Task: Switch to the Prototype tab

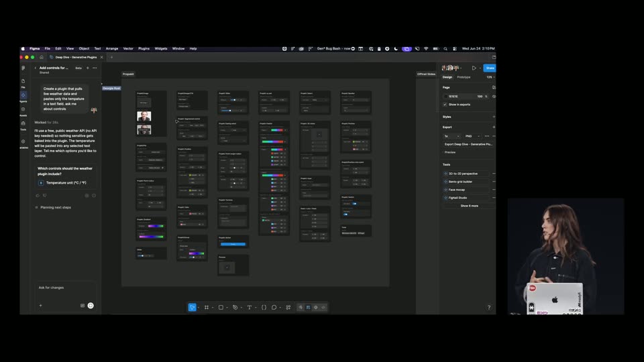Action: (464, 77)
